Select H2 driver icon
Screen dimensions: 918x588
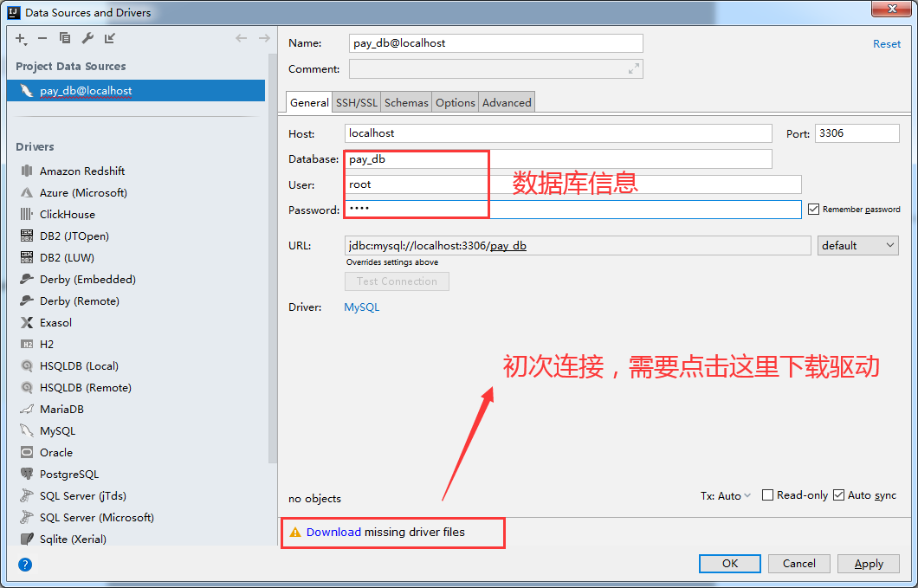click(x=27, y=344)
